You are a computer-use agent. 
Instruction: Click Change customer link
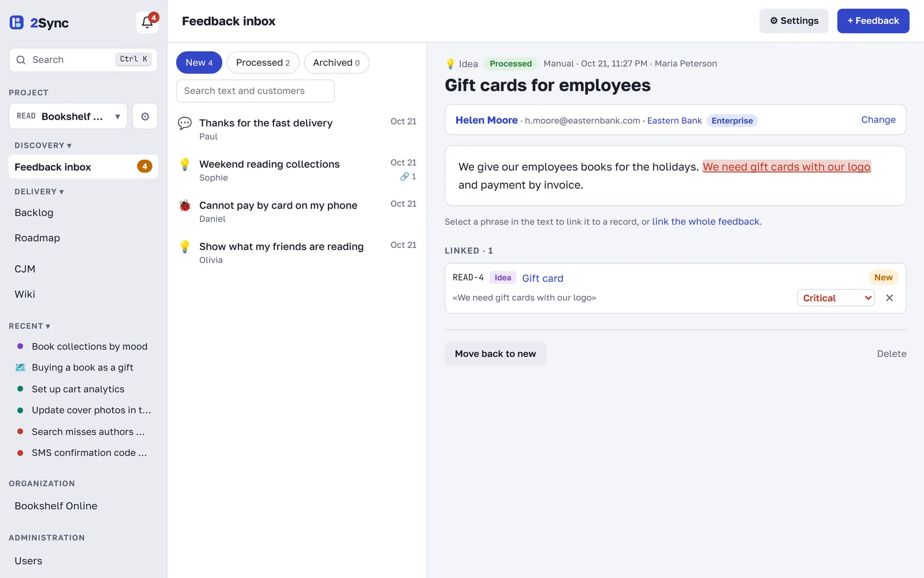(878, 120)
